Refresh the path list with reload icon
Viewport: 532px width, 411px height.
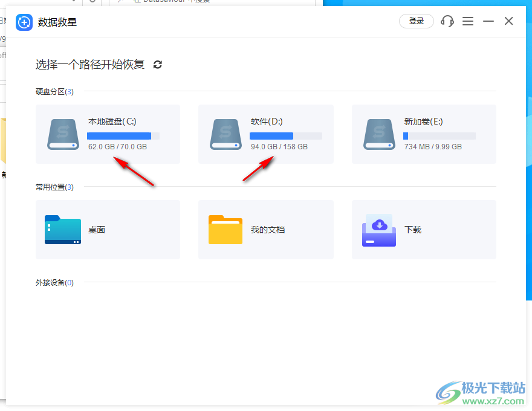[158, 65]
